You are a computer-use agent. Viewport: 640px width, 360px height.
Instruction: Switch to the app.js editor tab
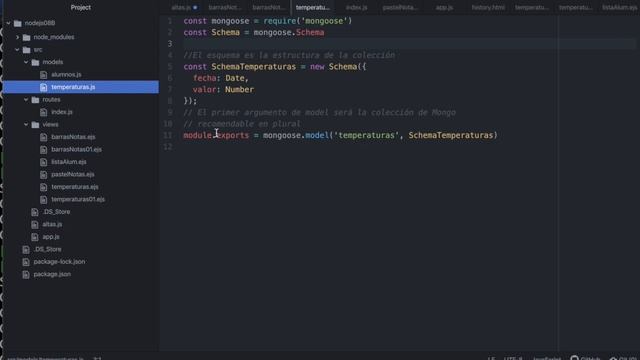tap(444, 7)
